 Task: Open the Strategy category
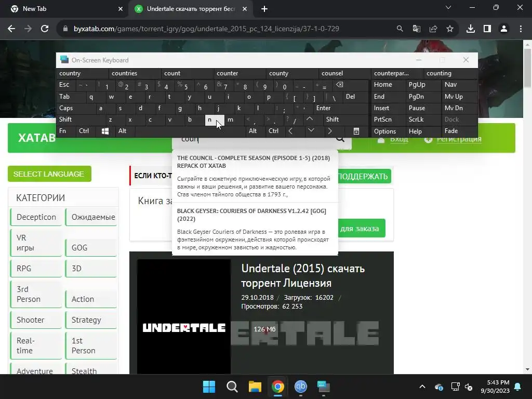coord(91,320)
